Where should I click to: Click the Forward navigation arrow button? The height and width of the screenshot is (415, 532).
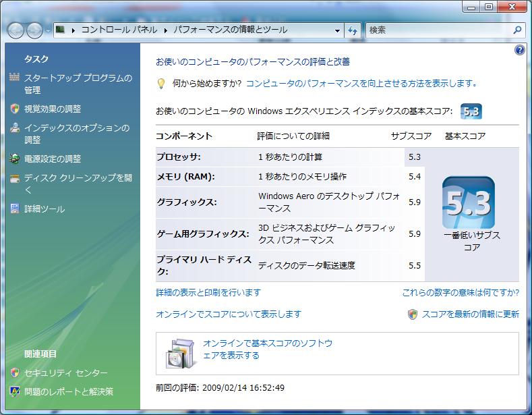(34, 30)
